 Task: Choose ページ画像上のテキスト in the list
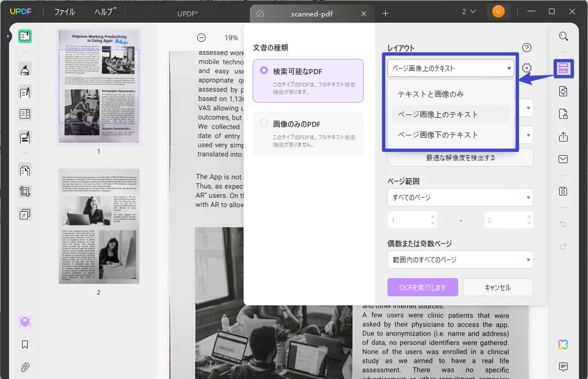click(x=451, y=114)
